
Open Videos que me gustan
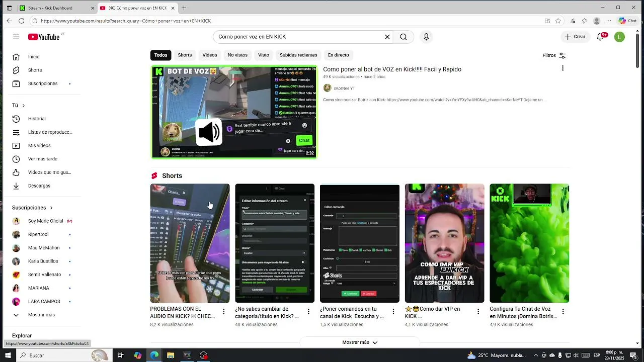[x=49, y=172]
